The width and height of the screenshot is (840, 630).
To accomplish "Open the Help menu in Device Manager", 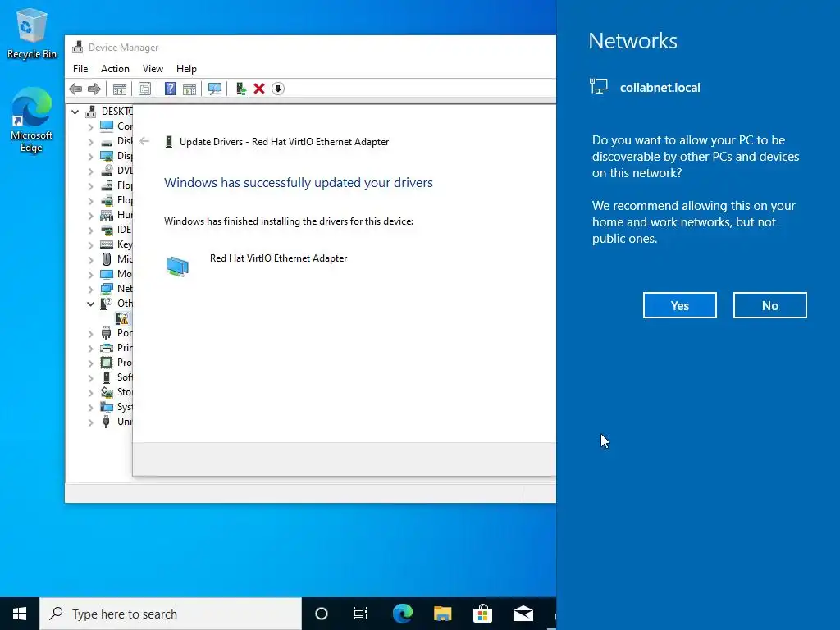I will pos(186,69).
